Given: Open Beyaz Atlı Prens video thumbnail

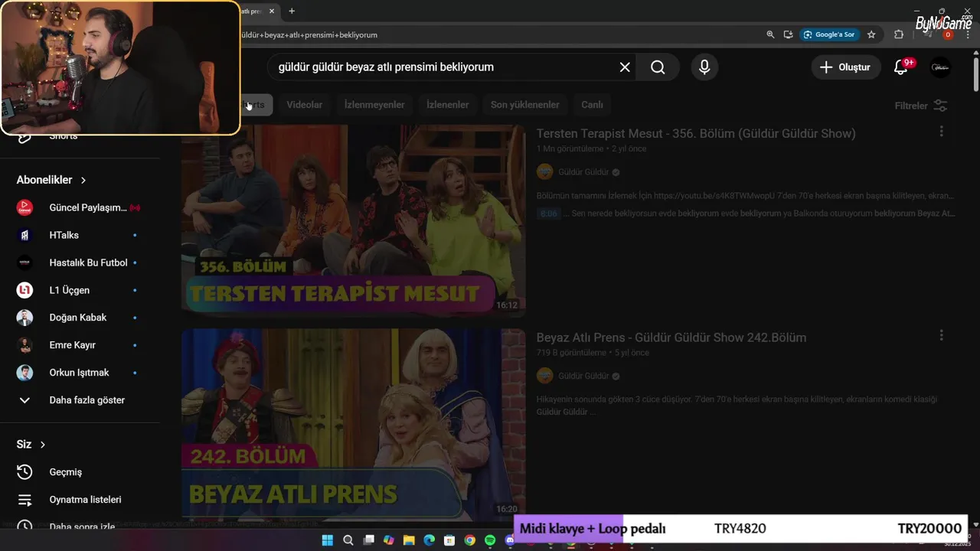Looking at the screenshot, I should [353, 425].
